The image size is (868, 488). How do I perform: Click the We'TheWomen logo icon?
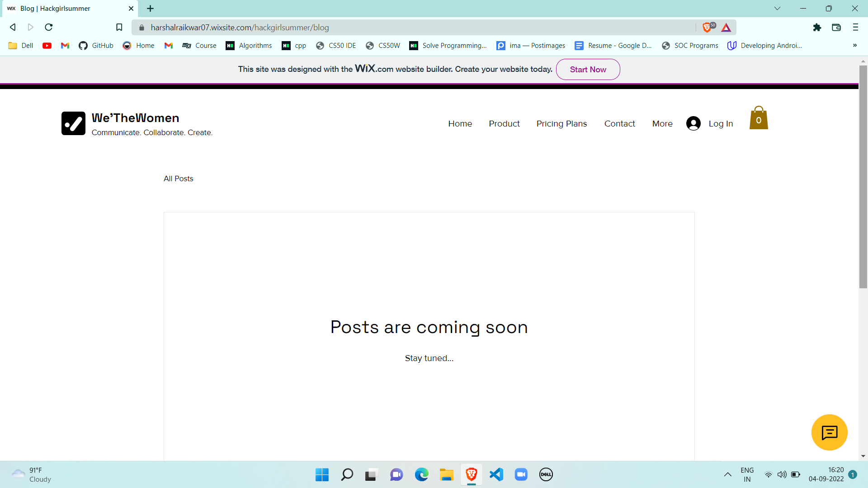[x=73, y=123]
